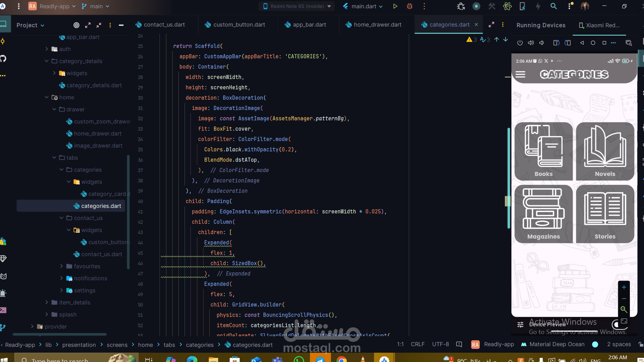The width and height of the screenshot is (644, 362).
Task: Click the Debug bug icon in toolbar
Action: pos(409,6)
